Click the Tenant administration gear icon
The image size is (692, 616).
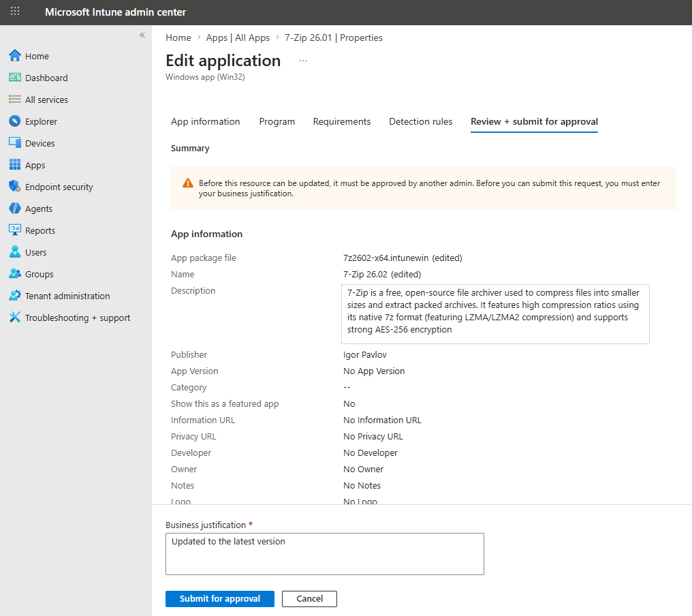point(15,296)
